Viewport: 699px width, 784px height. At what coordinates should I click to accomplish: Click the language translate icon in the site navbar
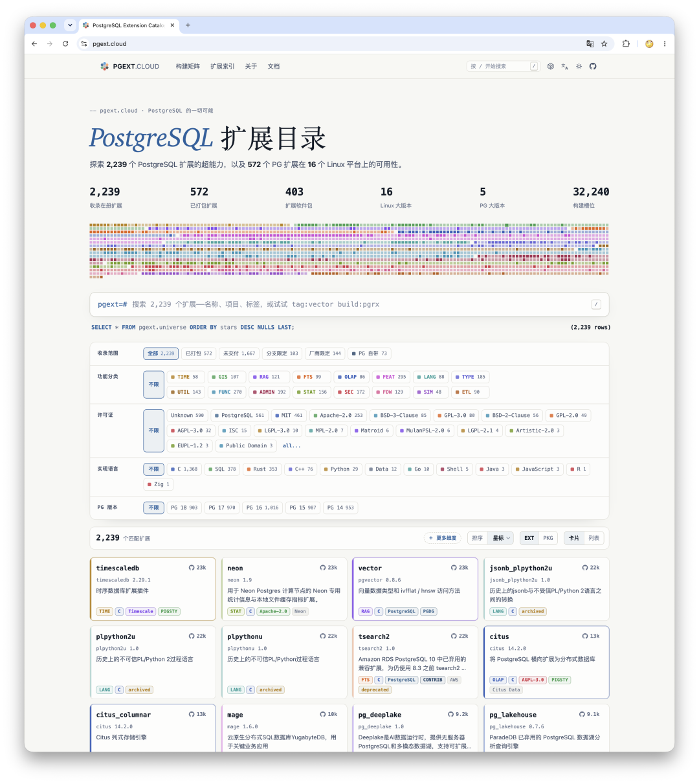pyautogui.click(x=564, y=66)
